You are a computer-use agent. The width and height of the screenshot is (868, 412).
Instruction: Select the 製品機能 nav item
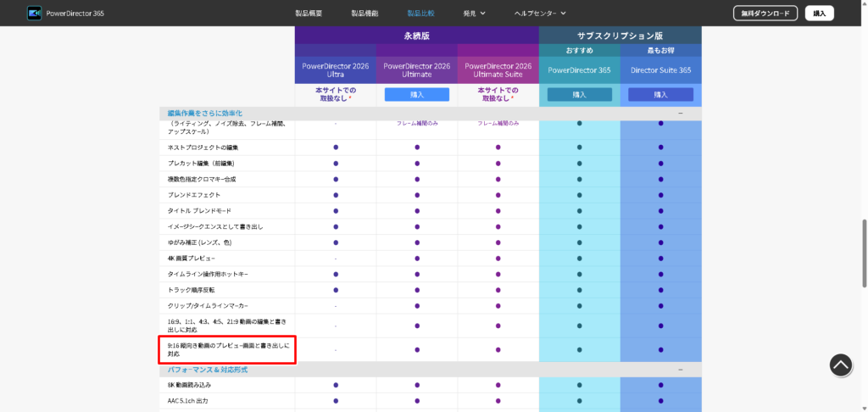coord(364,13)
